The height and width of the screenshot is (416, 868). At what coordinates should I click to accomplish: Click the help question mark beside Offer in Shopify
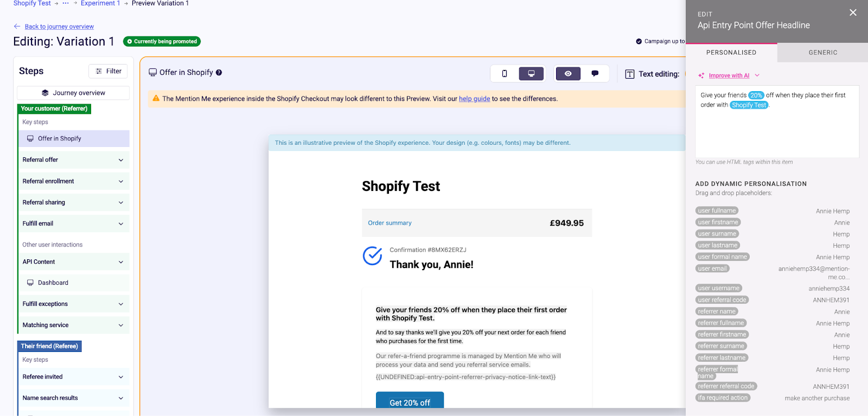point(219,73)
